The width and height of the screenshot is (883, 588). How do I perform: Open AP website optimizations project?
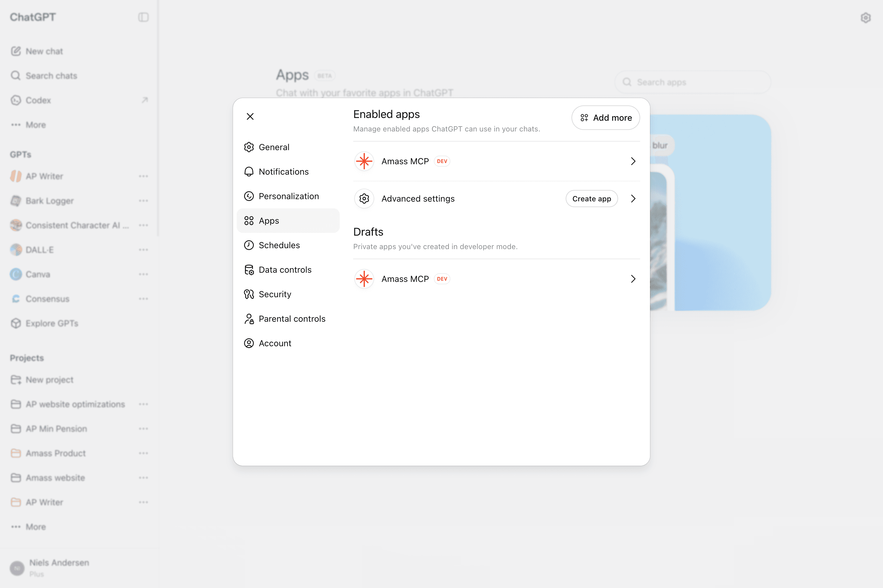point(79,404)
